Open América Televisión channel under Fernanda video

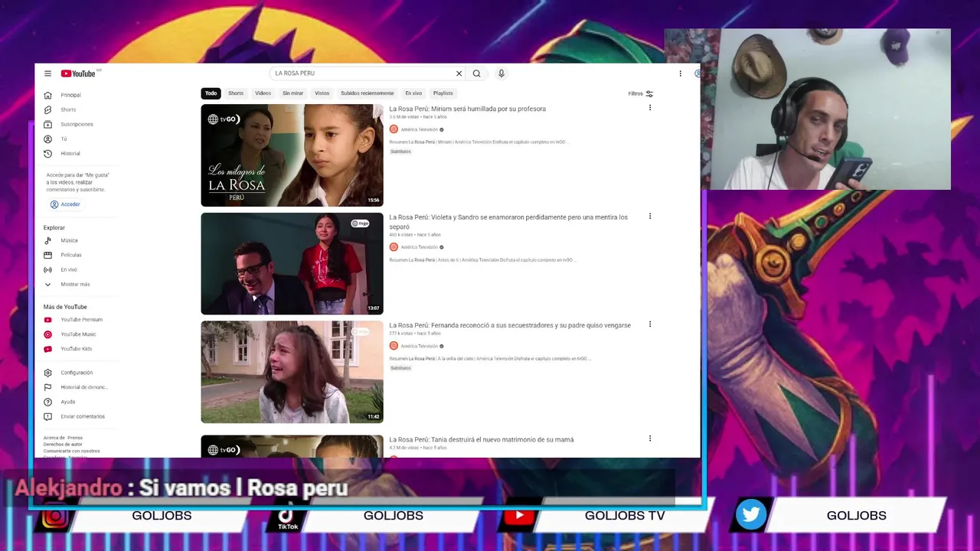[419, 346]
